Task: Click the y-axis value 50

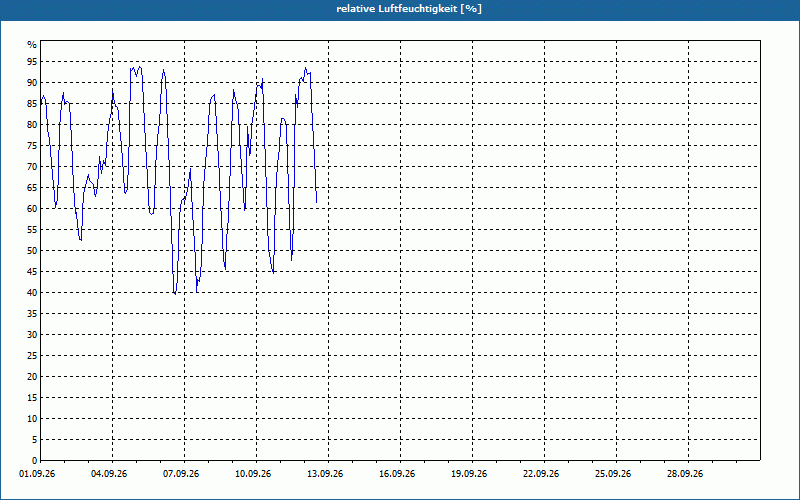Action: [32, 251]
